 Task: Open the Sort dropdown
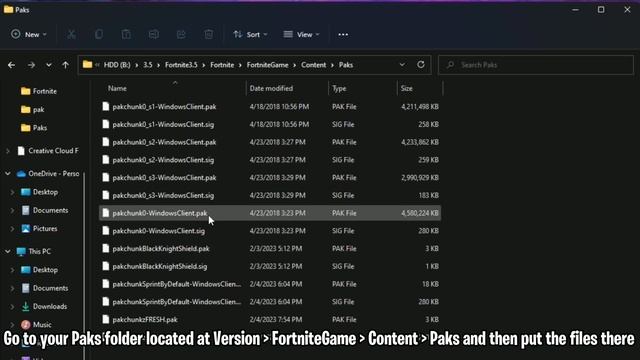pyautogui.click(x=250, y=35)
